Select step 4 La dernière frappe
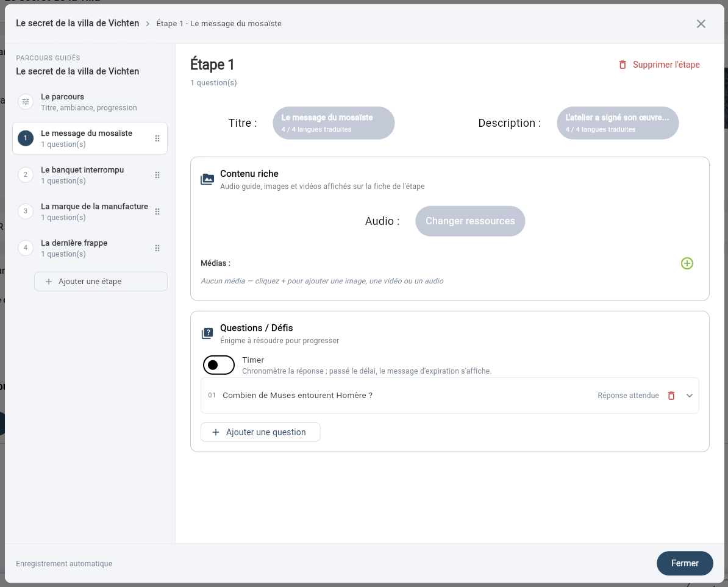 tap(90, 248)
